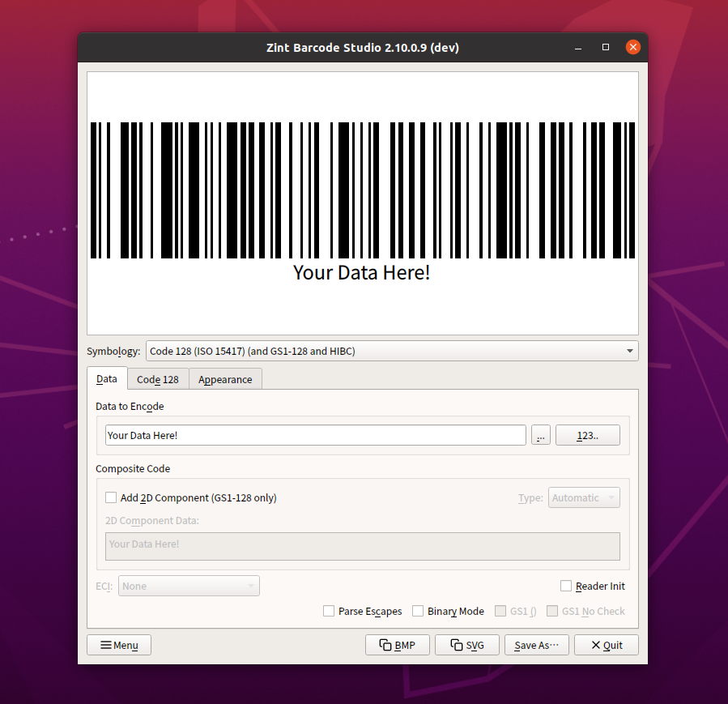Image resolution: width=728 pixels, height=704 pixels.
Task: Click the copy-to-clipboard BMP icon
Action: tap(384, 645)
